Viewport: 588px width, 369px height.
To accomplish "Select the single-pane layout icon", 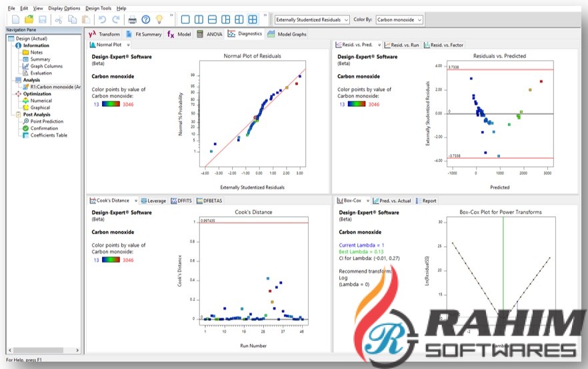I will click(x=185, y=19).
